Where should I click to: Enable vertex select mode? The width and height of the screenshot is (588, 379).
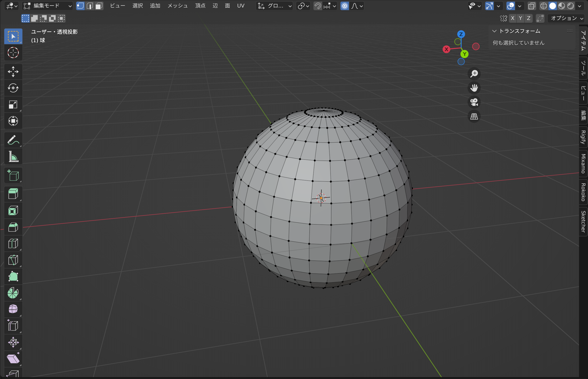coord(80,6)
